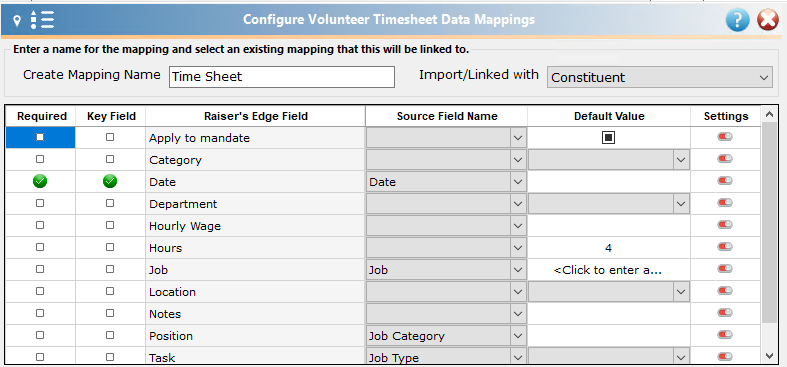Toggle the settings switch for Position row
Image resolution: width=787 pixels, height=367 pixels.
point(725,334)
